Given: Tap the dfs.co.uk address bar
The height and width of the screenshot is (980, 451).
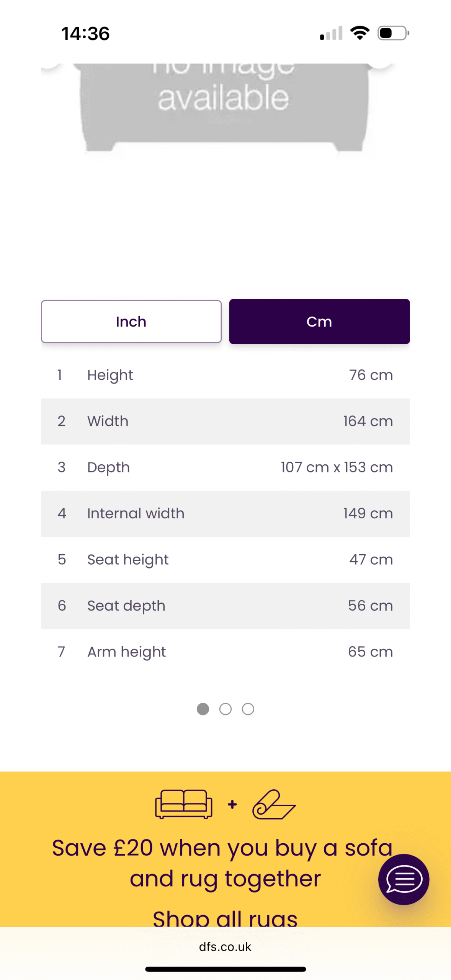Looking at the screenshot, I should pos(225,946).
